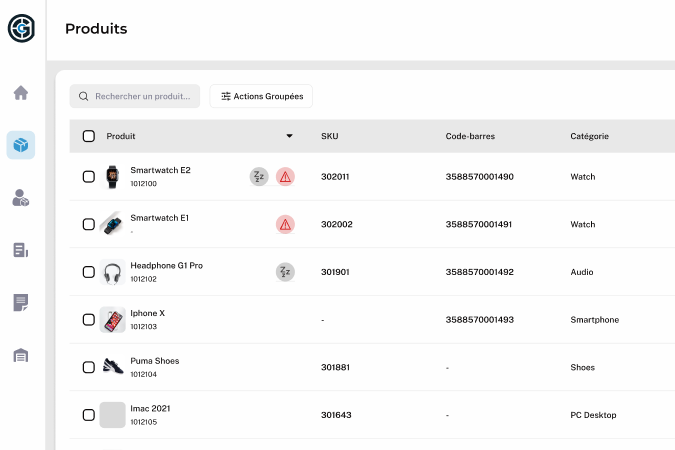Open the Puma Shoes product name
Image resolution: width=675 pixels, height=450 pixels.
pyautogui.click(x=155, y=361)
